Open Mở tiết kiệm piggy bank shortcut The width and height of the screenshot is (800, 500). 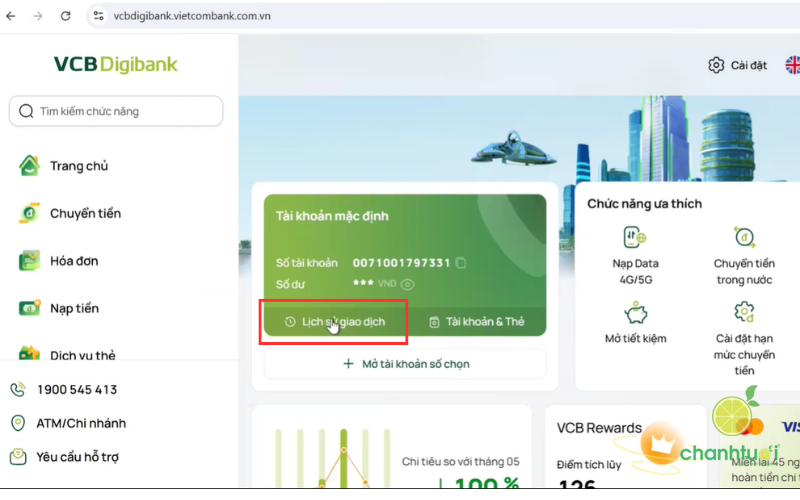(x=635, y=322)
